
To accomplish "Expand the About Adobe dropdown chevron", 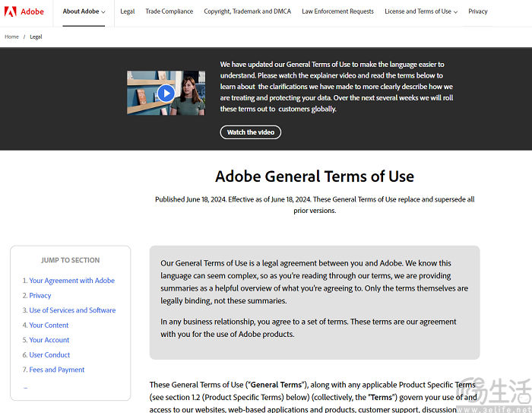I will tap(103, 12).
